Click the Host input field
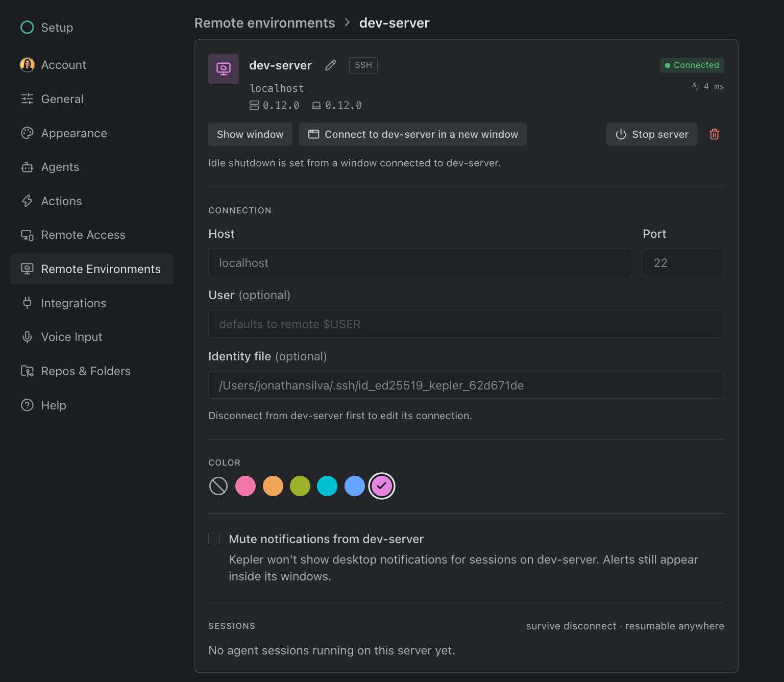The width and height of the screenshot is (784, 682). point(420,262)
